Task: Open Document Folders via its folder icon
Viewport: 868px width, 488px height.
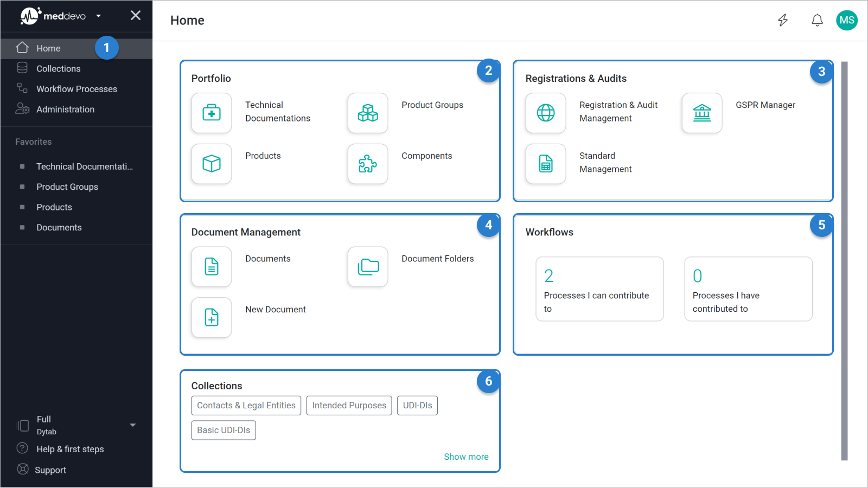Action: point(368,267)
